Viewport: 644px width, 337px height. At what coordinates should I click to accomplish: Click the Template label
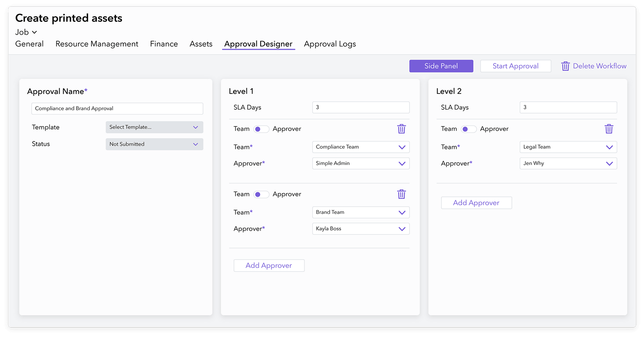(x=46, y=127)
